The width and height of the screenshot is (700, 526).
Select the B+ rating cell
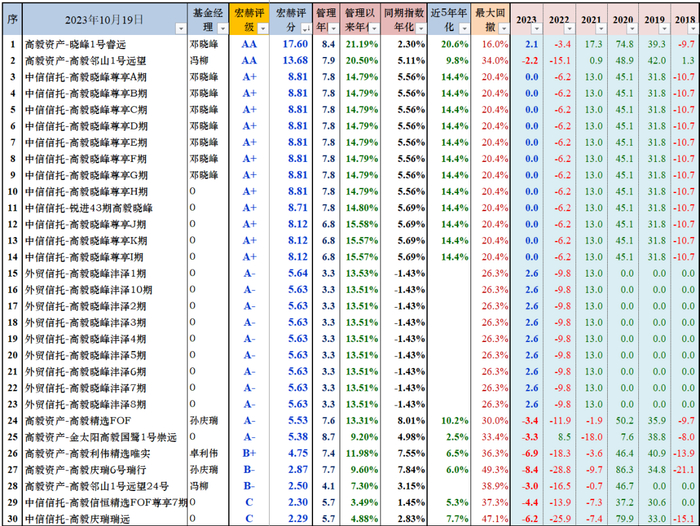click(249, 454)
